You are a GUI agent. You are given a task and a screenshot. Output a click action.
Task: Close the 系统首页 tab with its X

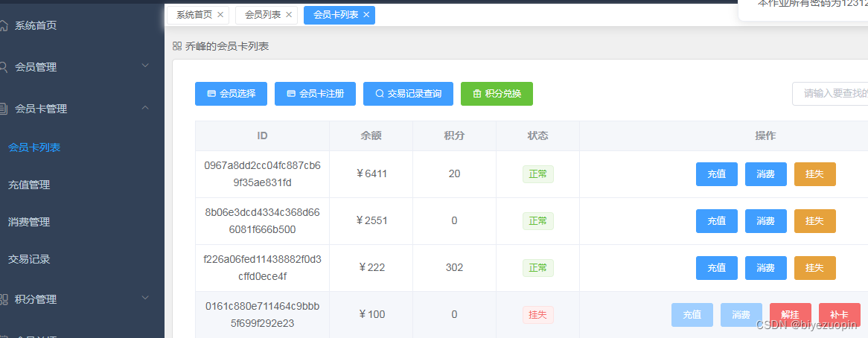point(220,15)
